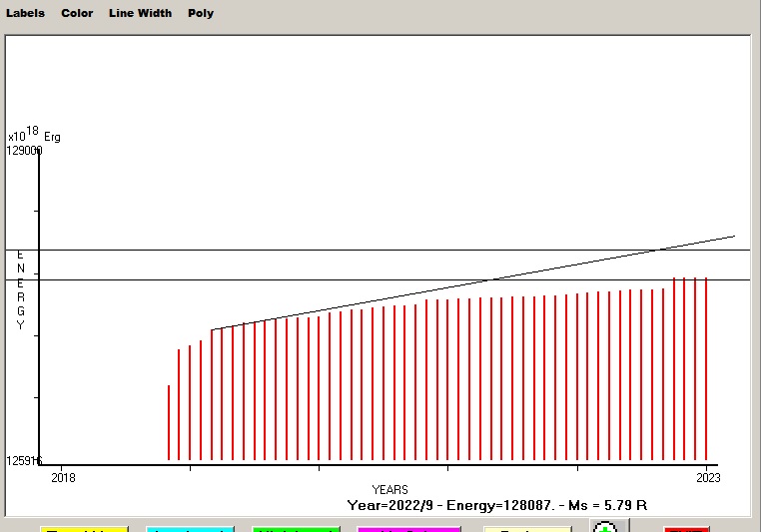The height and width of the screenshot is (532, 761).
Task: Click the 129000 y-axis maximum label
Action: 25,150
